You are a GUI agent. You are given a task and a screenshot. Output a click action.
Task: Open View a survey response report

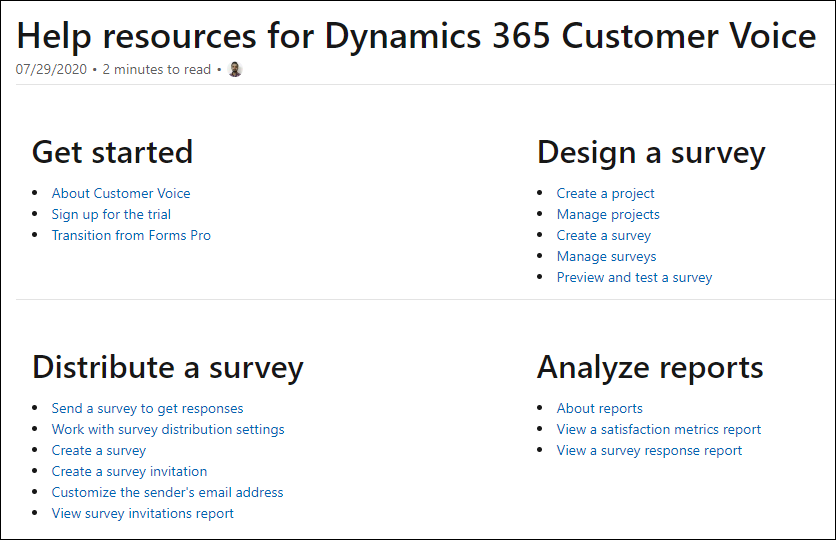649,450
